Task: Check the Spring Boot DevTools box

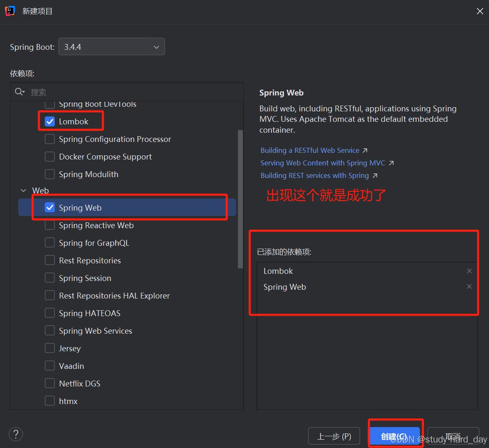Action: click(x=50, y=104)
